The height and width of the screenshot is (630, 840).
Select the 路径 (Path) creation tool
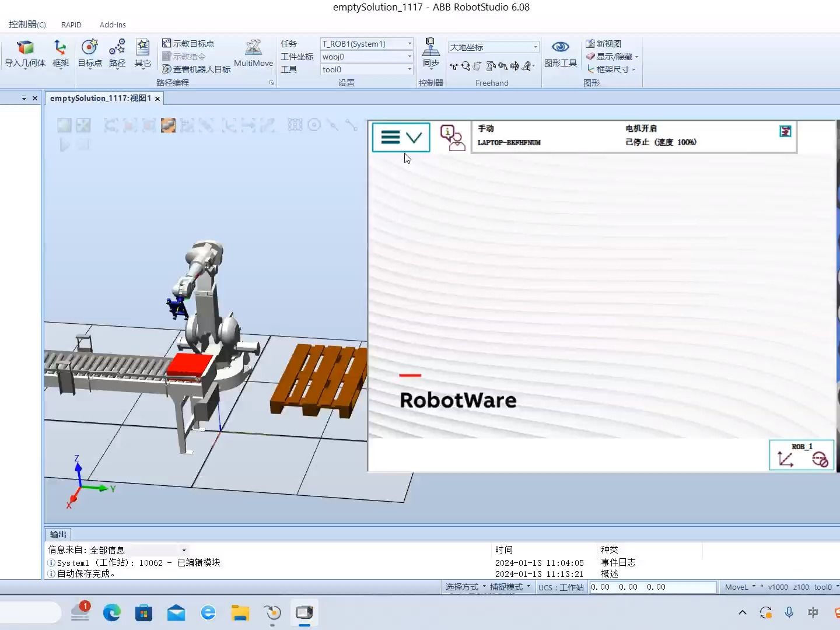pos(116,54)
